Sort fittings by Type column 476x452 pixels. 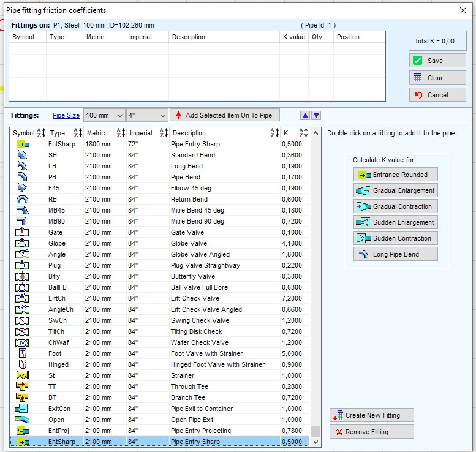point(78,133)
